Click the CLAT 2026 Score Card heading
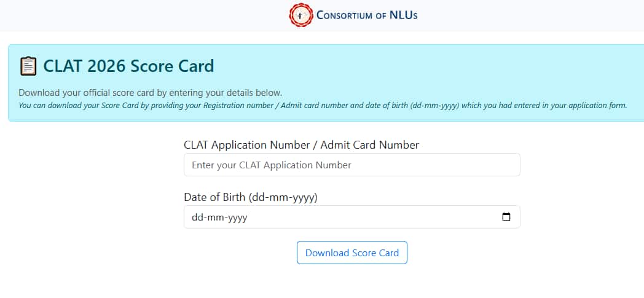The image size is (644, 298). [x=128, y=66]
